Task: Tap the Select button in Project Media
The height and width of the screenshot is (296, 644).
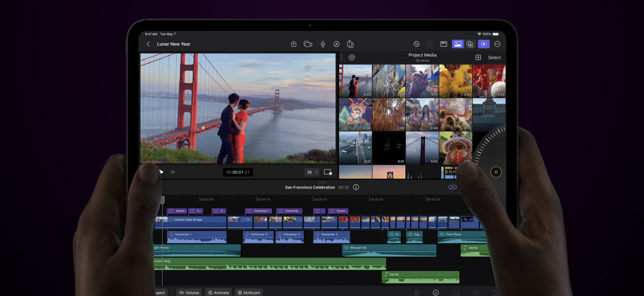Action: pyautogui.click(x=494, y=57)
